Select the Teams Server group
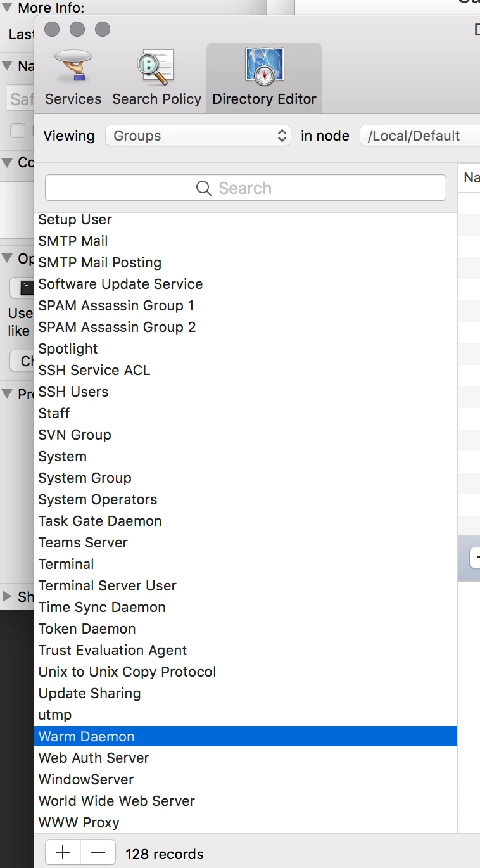 tap(246, 542)
